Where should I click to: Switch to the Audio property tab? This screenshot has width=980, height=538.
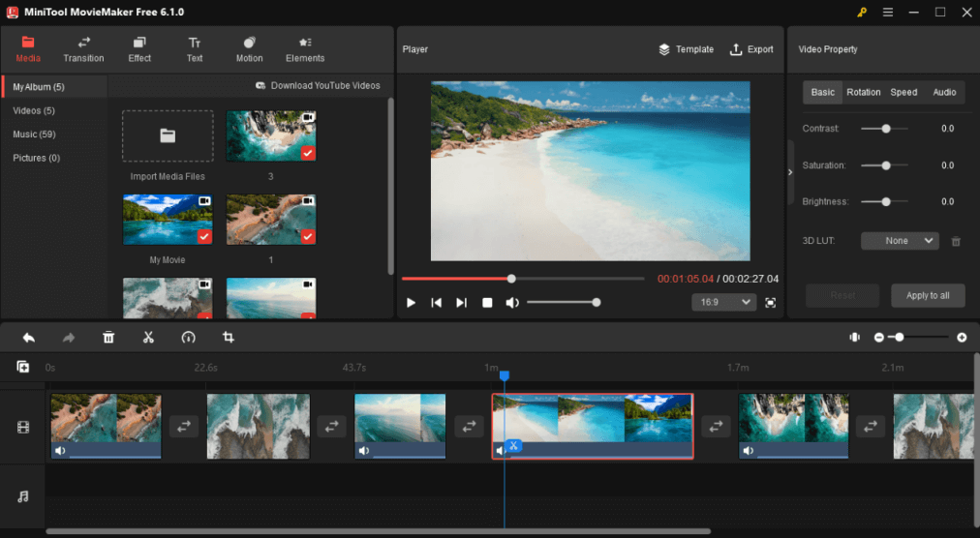tap(944, 93)
